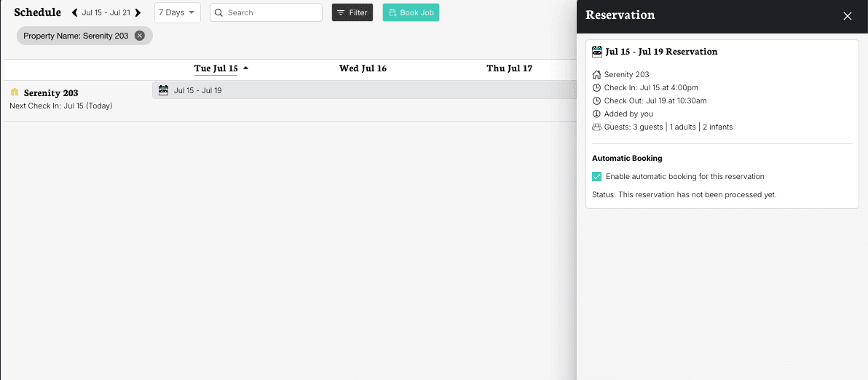
Task: Close the Reservation side panel
Action: coord(847,16)
